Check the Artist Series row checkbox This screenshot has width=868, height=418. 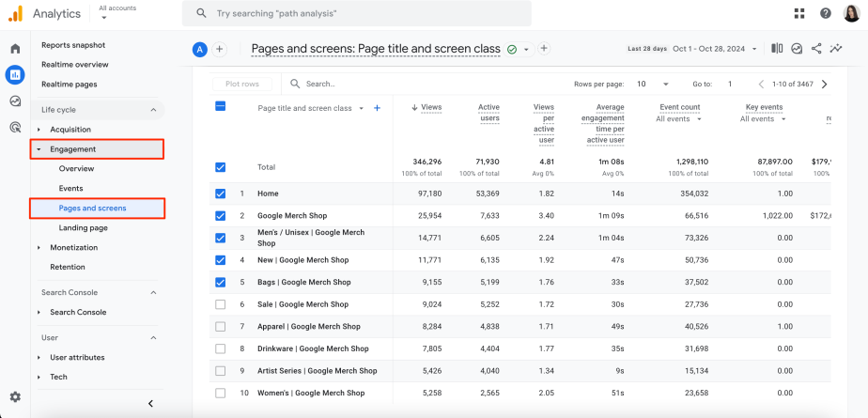[221, 371]
